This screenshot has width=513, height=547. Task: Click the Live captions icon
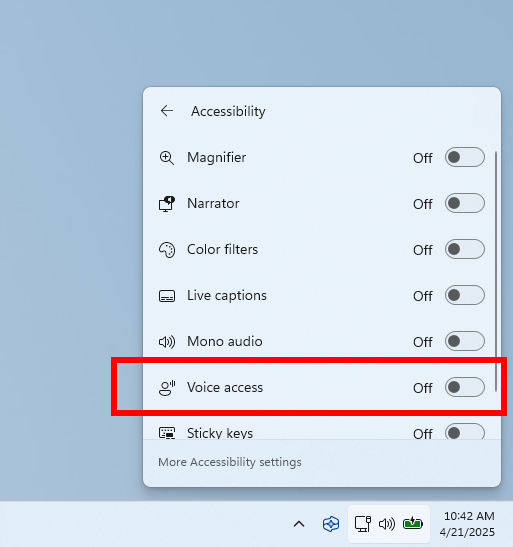tap(167, 296)
